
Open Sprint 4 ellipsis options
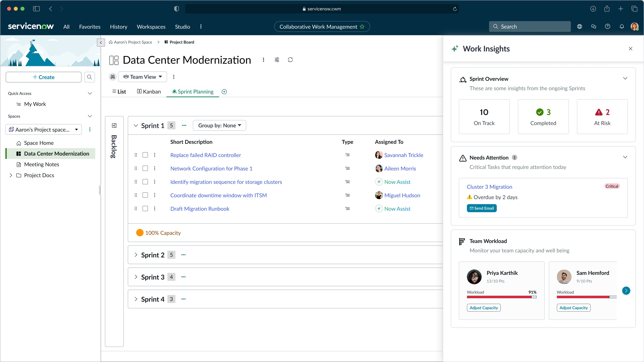[184, 299]
